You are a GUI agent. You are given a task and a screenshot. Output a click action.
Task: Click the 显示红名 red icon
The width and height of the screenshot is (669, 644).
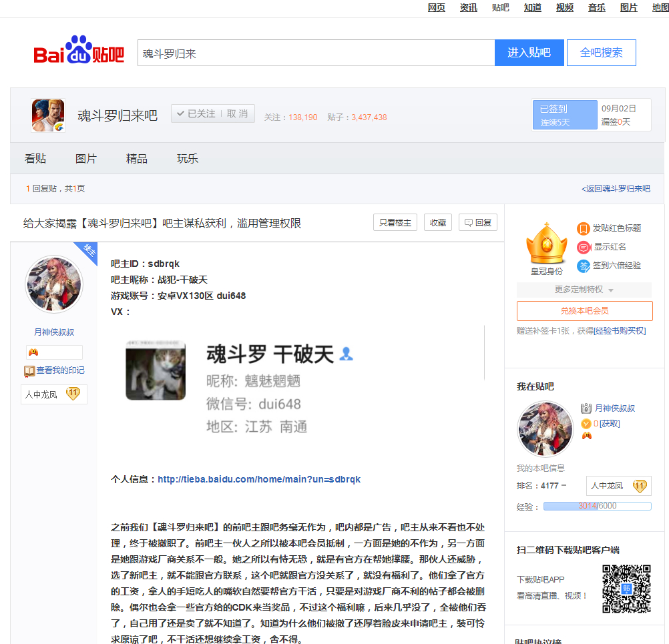(x=584, y=248)
